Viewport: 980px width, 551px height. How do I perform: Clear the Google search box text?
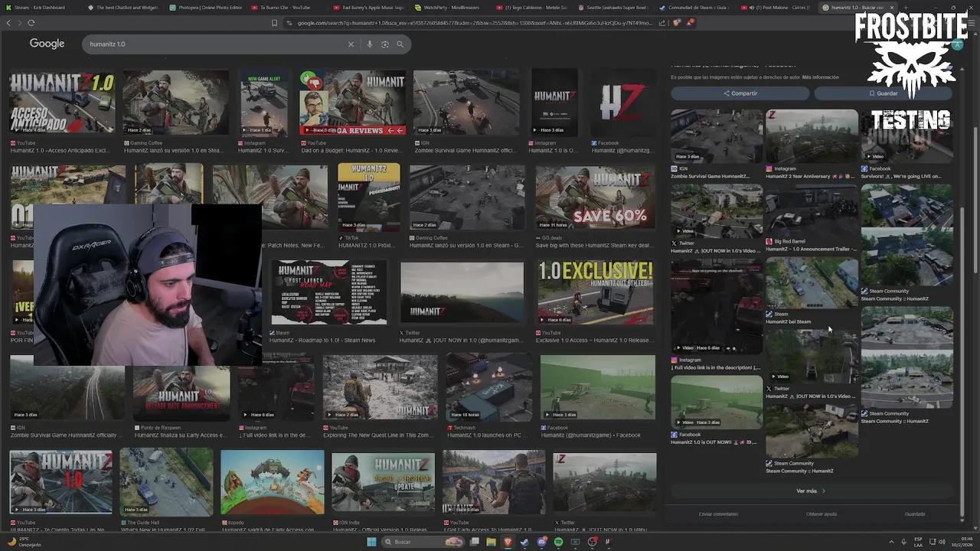pos(351,44)
